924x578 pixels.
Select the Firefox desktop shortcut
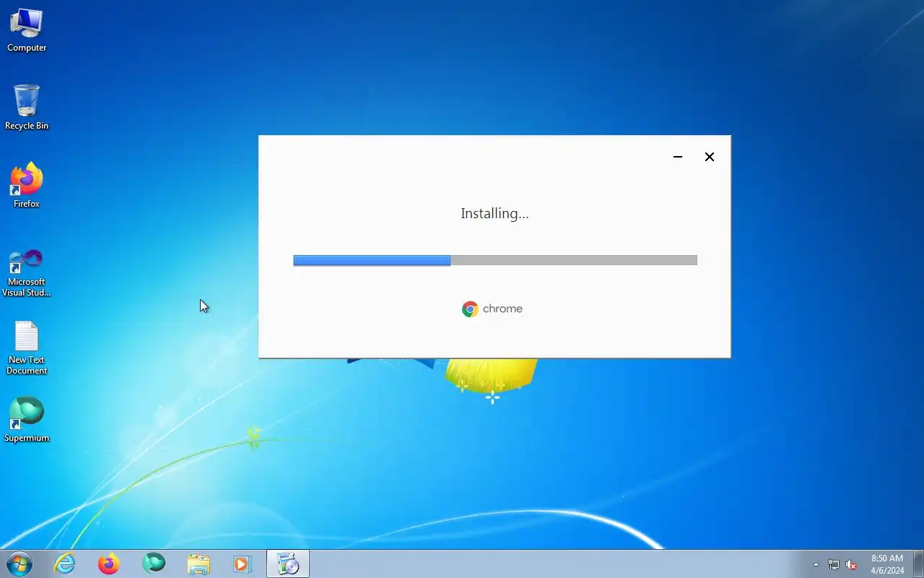pyautogui.click(x=27, y=186)
